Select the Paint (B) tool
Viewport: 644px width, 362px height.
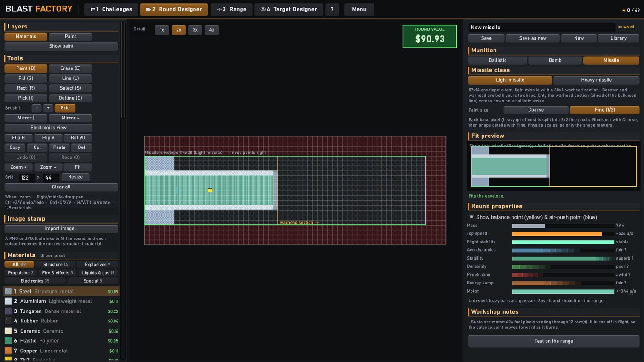pyautogui.click(x=26, y=68)
